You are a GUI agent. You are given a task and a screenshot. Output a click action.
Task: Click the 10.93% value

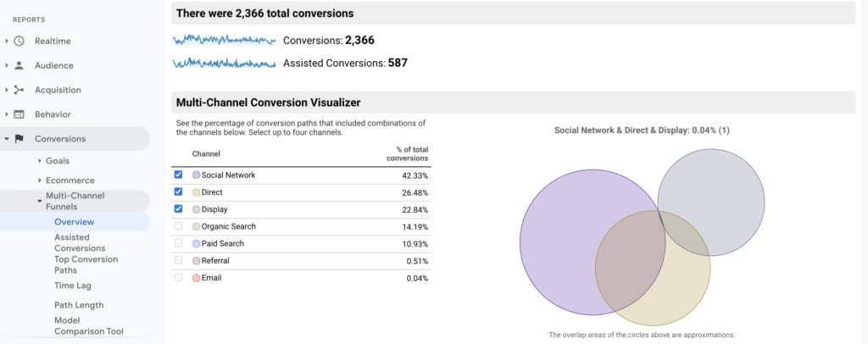tap(415, 244)
